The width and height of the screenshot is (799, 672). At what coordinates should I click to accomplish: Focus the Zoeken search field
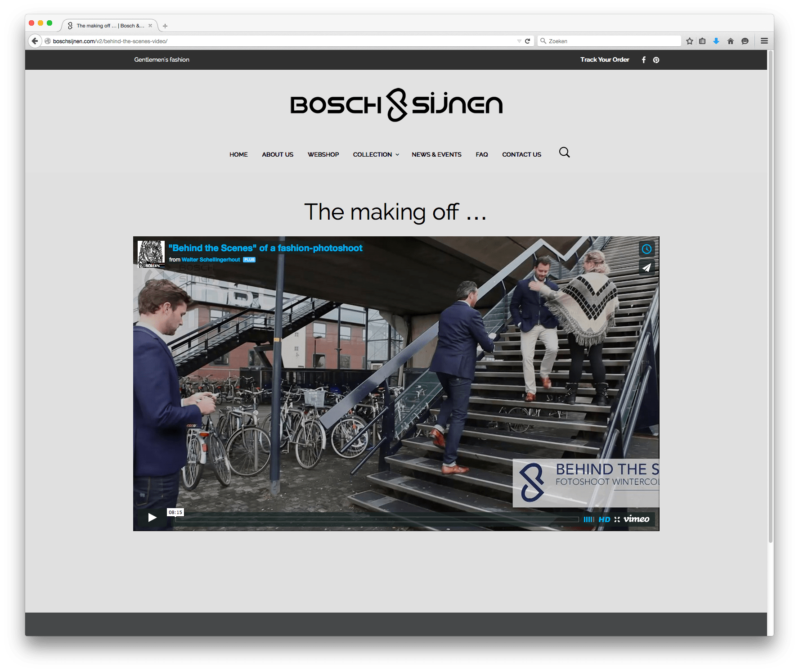610,41
